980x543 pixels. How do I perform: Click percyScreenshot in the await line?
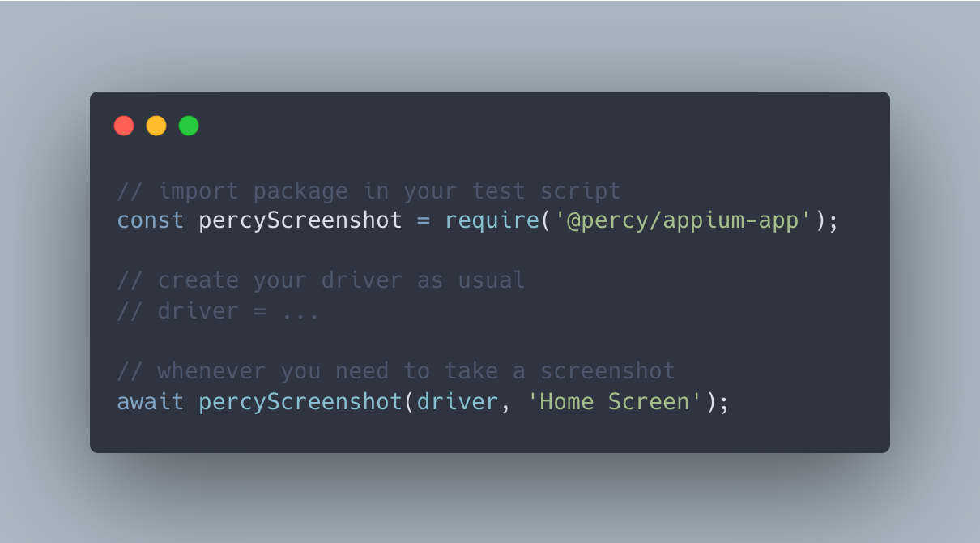300,402
